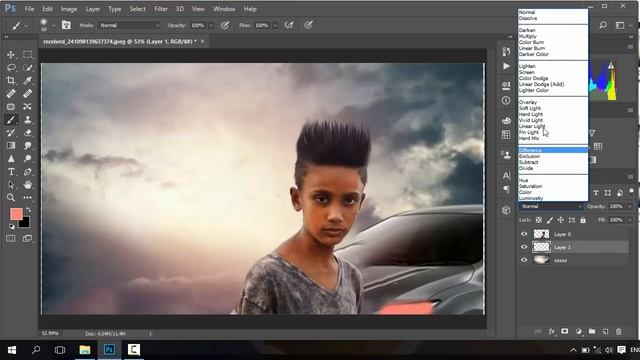Select the Eyedropper tool
This screenshot has width=640, height=360.
coord(27,80)
